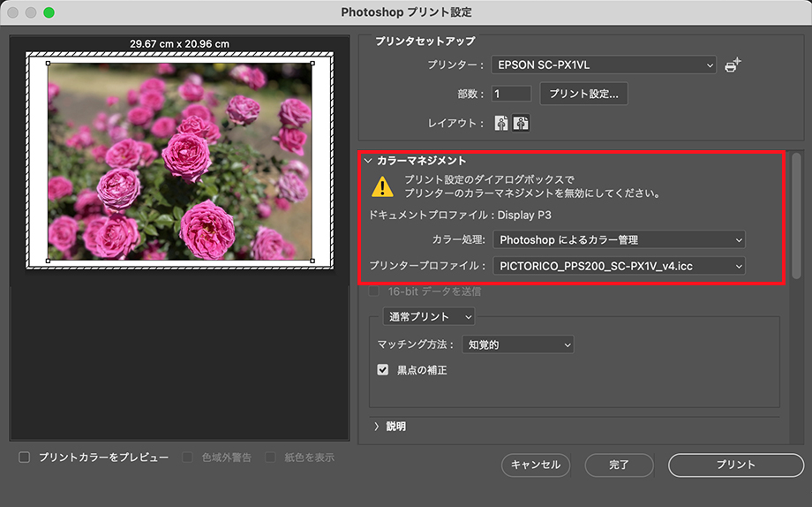The image size is (812, 507).
Task: Click the プリント設定... button
Action: click(583, 94)
